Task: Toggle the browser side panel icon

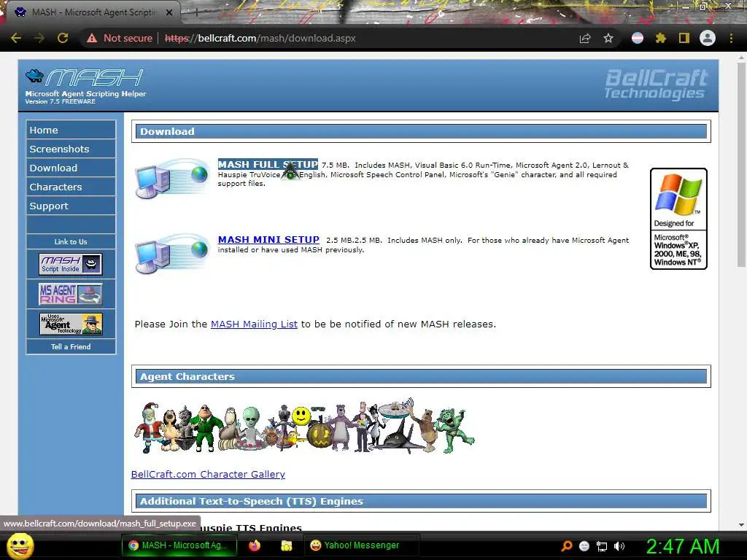Action: (x=684, y=38)
